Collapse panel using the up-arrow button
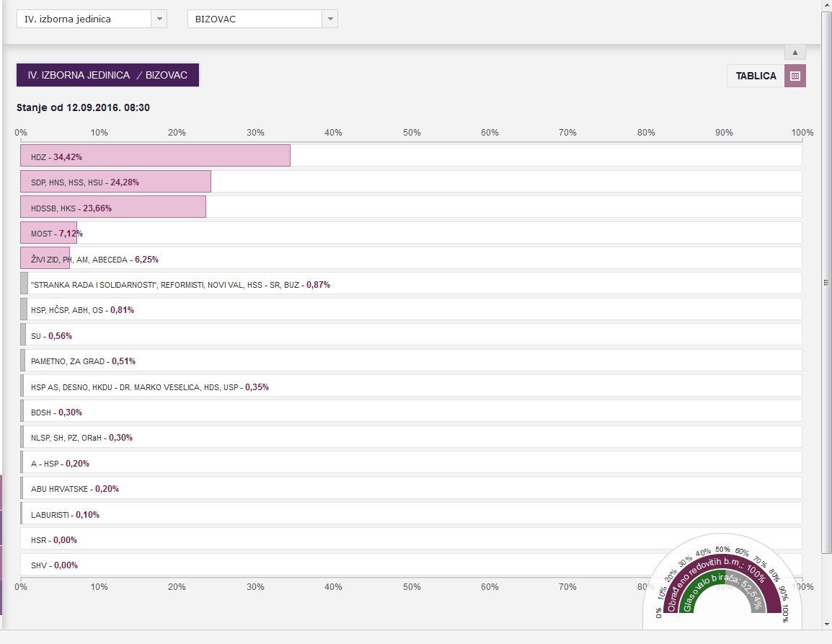 (x=795, y=53)
